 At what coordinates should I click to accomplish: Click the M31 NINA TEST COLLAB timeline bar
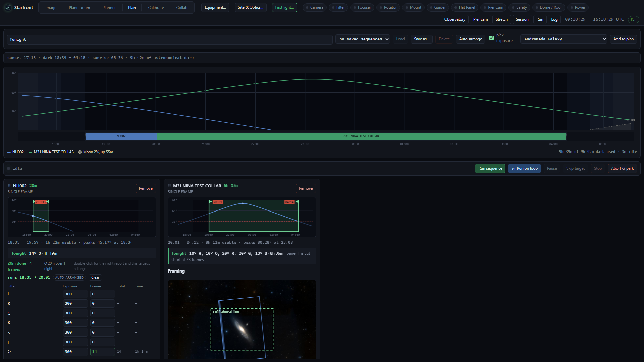click(x=361, y=136)
